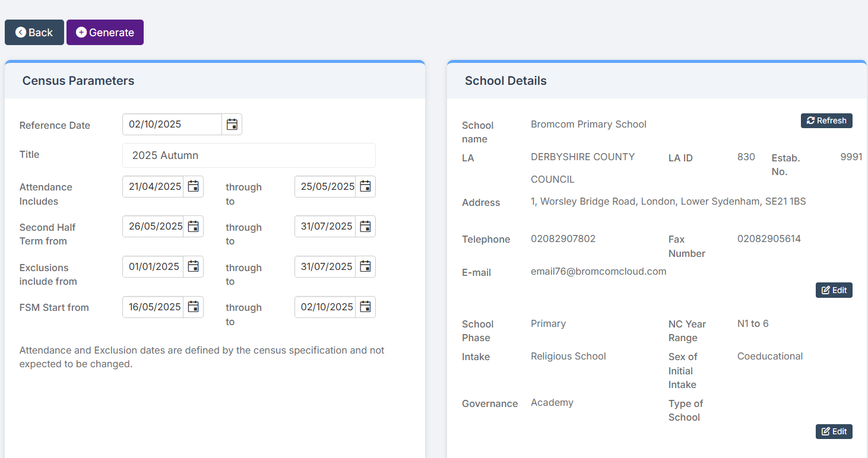This screenshot has width=868, height=458.
Task: Click the Back button
Action: click(x=34, y=33)
